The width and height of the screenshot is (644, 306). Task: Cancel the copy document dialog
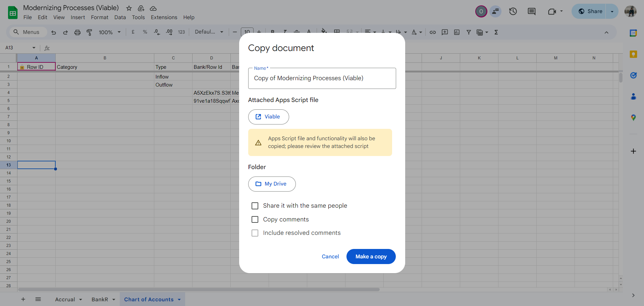(330, 256)
